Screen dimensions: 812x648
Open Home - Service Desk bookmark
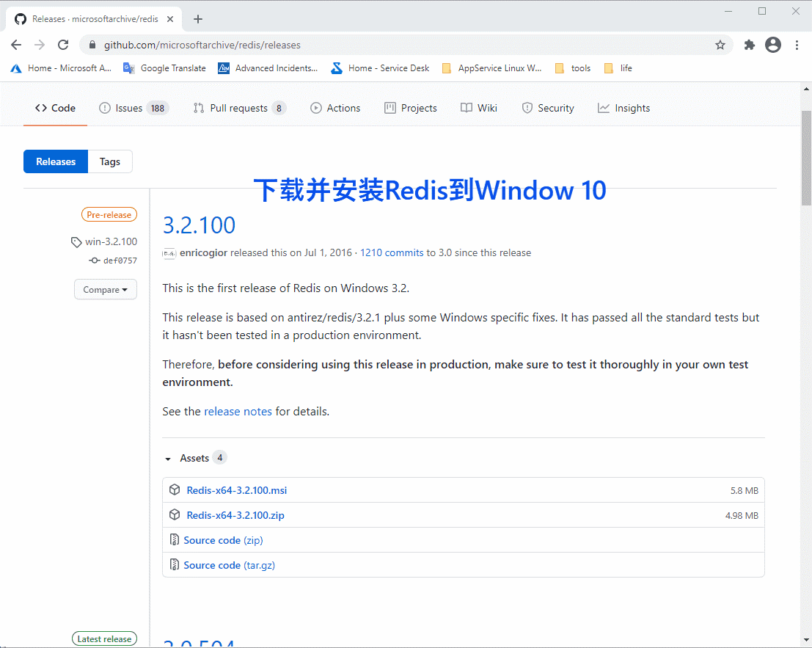tap(381, 68)
